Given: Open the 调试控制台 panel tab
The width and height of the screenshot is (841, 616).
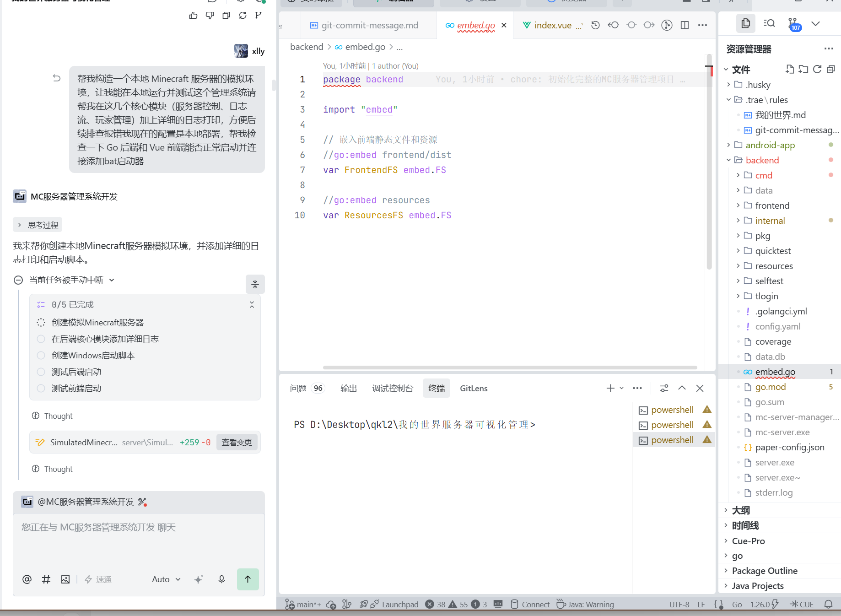Looking at the screenshot, I should pos(393,388).
